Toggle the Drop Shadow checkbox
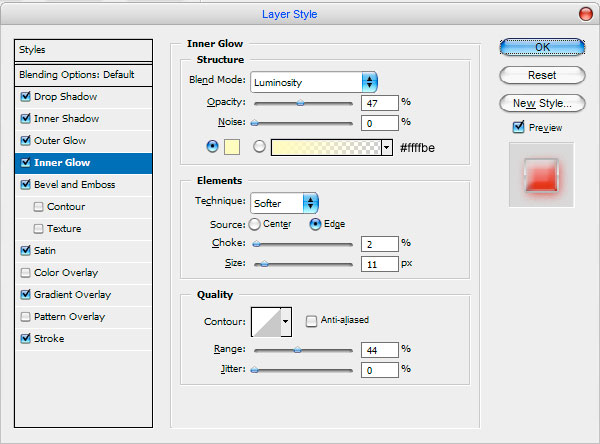The height and width of the screenshot is (444, 600). (x=26, y=96)
